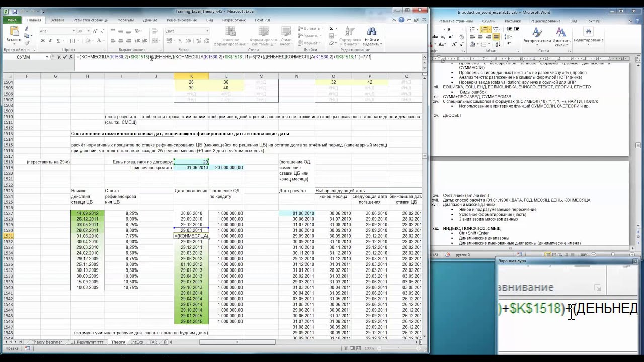Open the number format dropdown (Дата)
Screen dimensions: 644x362
(x=207, y=31)
